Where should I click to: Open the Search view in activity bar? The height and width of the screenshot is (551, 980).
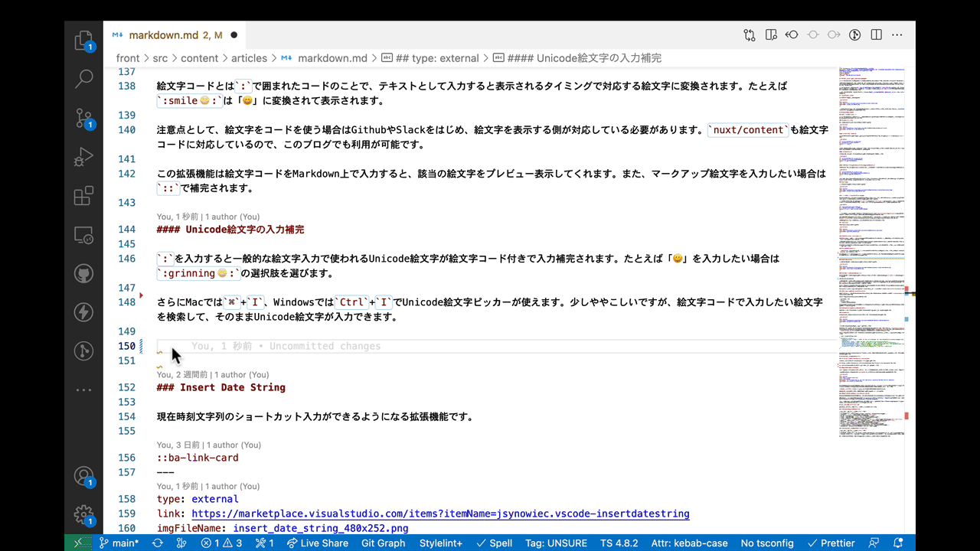[83, 79]
